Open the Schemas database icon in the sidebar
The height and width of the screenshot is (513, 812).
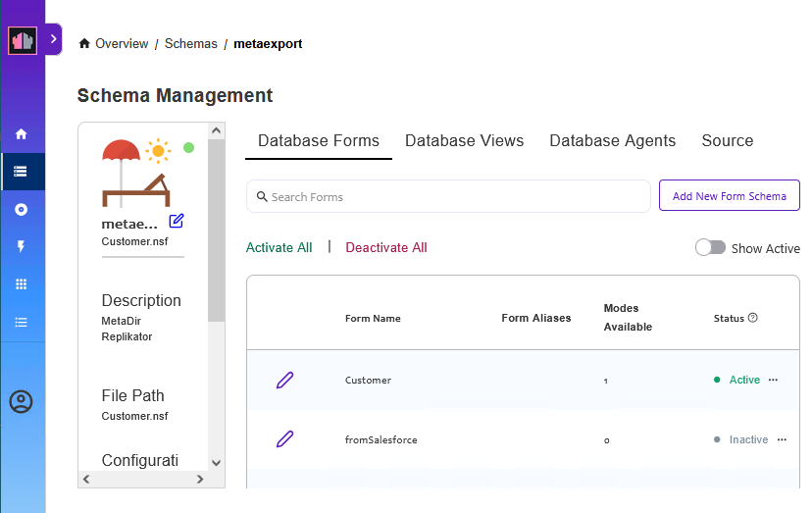[21, 172]
